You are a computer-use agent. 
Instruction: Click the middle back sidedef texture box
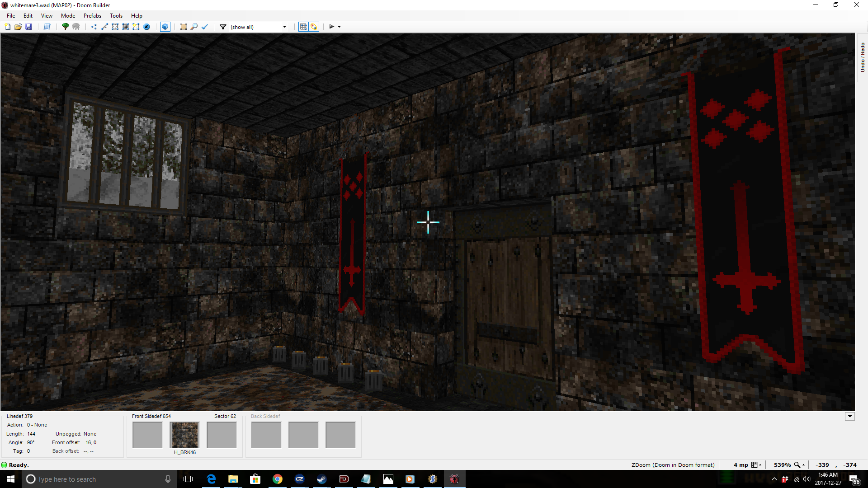tap(303, 435)
